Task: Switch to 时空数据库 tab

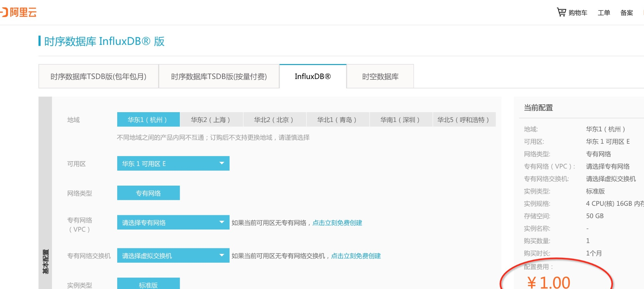Action: [380, 76]
